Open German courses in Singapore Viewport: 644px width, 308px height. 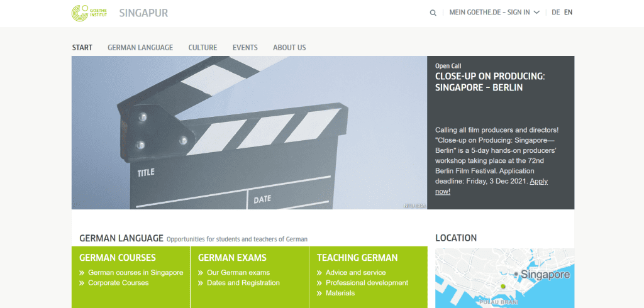136,273
